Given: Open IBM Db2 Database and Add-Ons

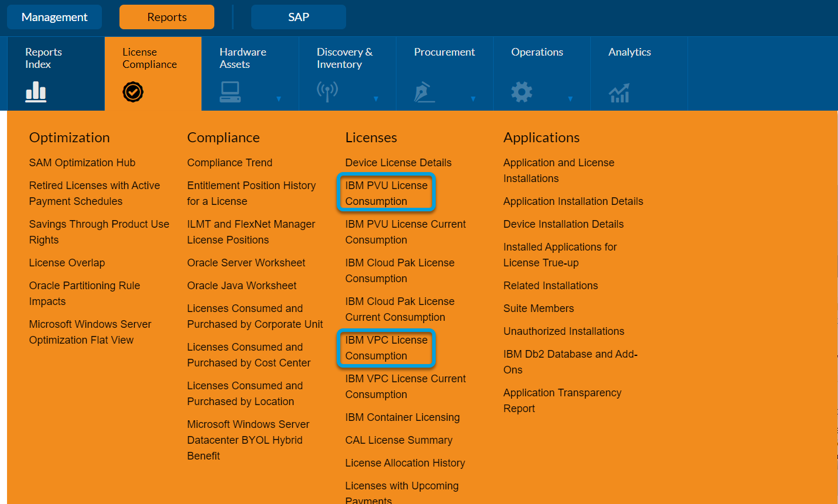Looking at the screenshot, I should [x=570, y=362].
